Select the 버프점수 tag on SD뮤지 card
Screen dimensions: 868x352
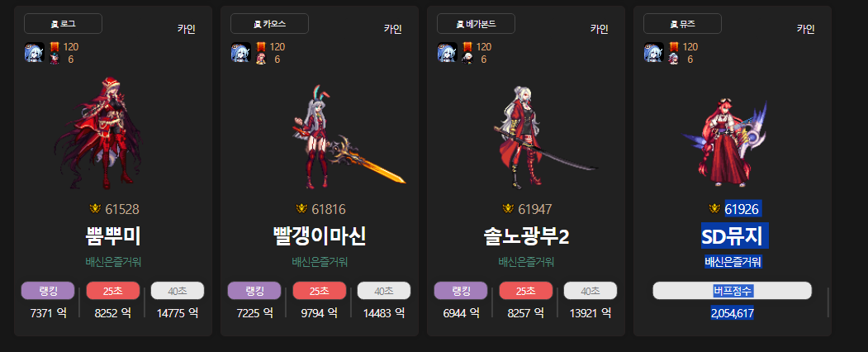click(x=733, y=291)
